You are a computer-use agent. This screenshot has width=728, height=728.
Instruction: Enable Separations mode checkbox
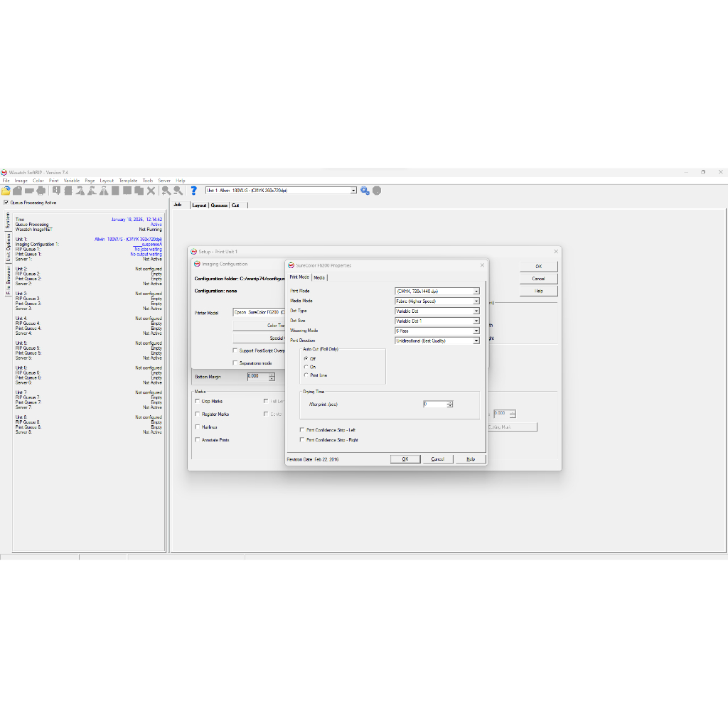tap(235, 363)
